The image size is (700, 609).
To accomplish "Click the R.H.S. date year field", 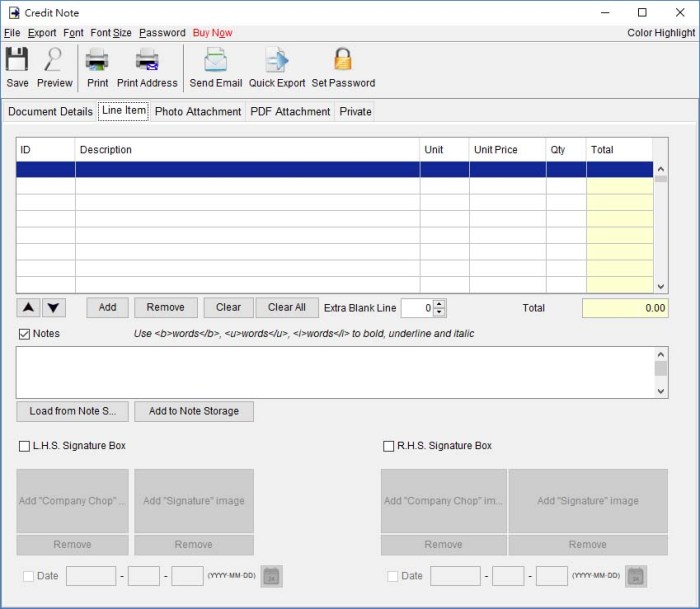I will click(455, 576).
